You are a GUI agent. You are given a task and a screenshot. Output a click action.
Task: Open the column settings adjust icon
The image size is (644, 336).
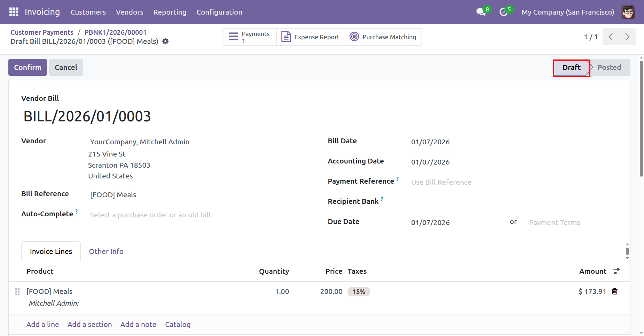pos(616,271)
